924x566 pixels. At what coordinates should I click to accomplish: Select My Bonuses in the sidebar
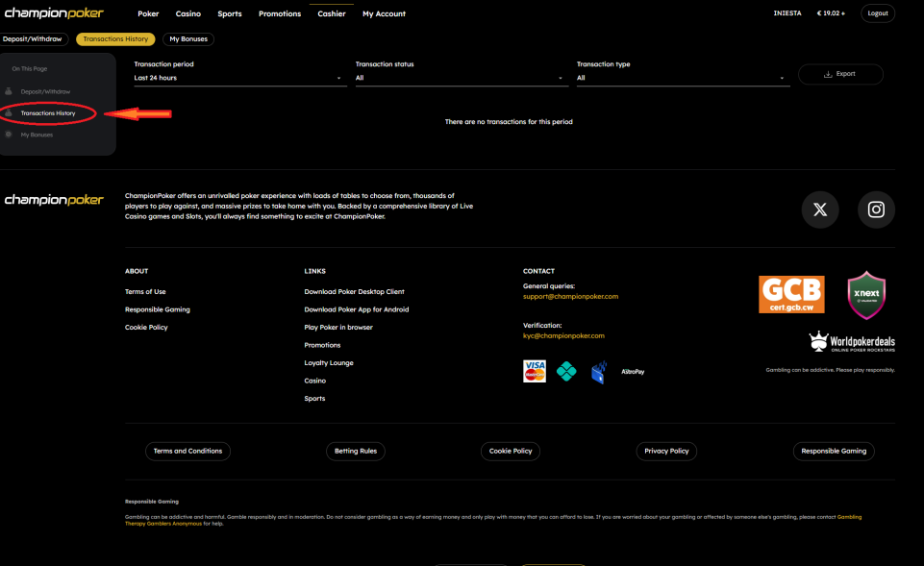coord(37,135)
